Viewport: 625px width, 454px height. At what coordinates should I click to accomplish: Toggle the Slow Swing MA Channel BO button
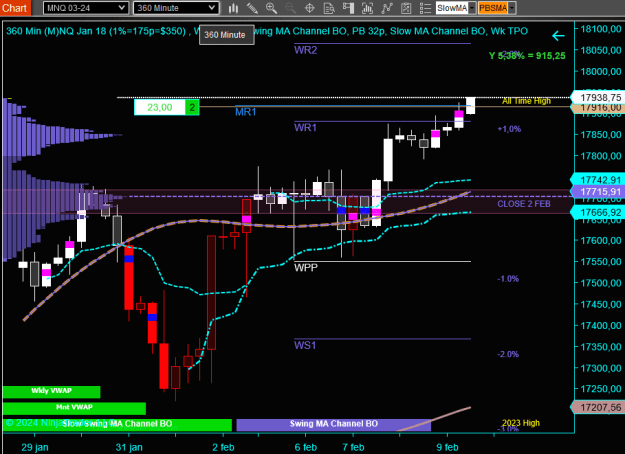coord(117,425)
